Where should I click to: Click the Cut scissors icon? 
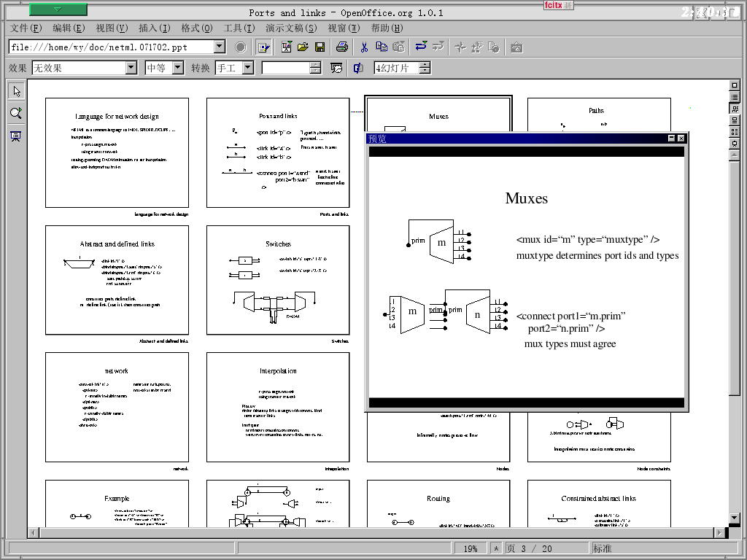[x=364, y=47]
